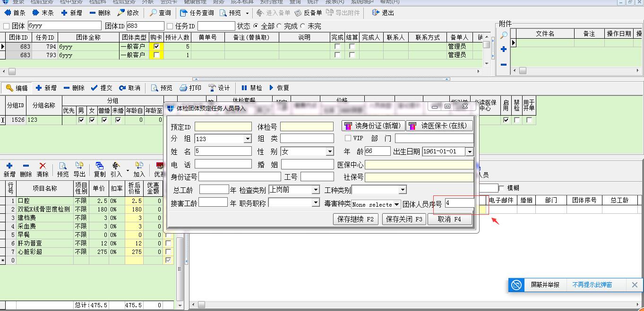Toggle 启用 checkbox for group 123
The width and height of the screenshot is (644, 311).
(x=506, y=120)
